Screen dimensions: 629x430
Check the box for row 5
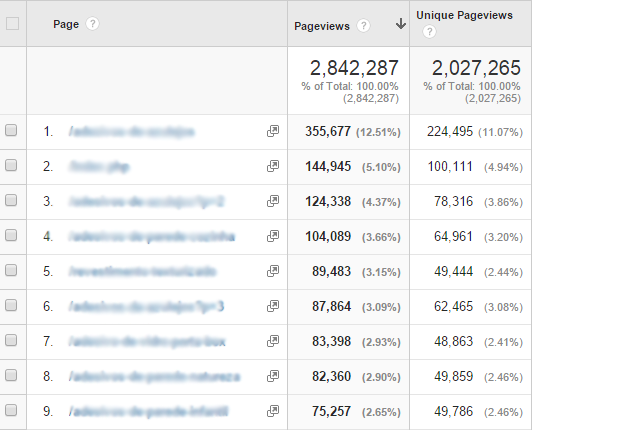pyautogui.click(x=11, y=270)
